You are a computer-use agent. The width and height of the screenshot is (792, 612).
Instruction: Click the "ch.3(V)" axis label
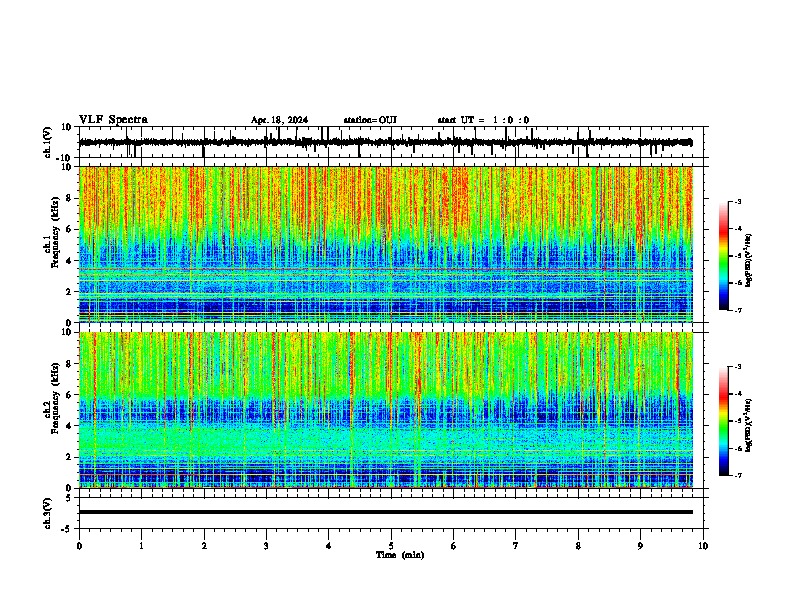(x=48, y=513)
